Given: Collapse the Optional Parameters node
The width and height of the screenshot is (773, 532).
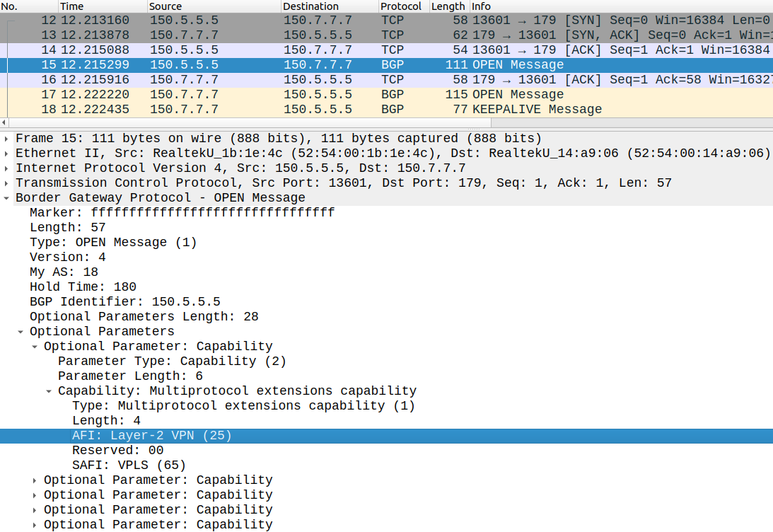Looking at the screenshot, I should (21, 332).
